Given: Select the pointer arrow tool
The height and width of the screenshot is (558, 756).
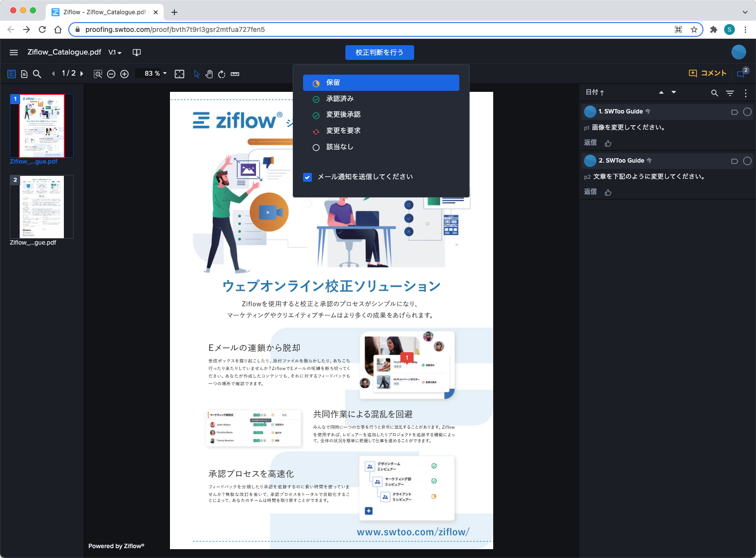Looking at the screenshot, I should [x=196, y=74].
